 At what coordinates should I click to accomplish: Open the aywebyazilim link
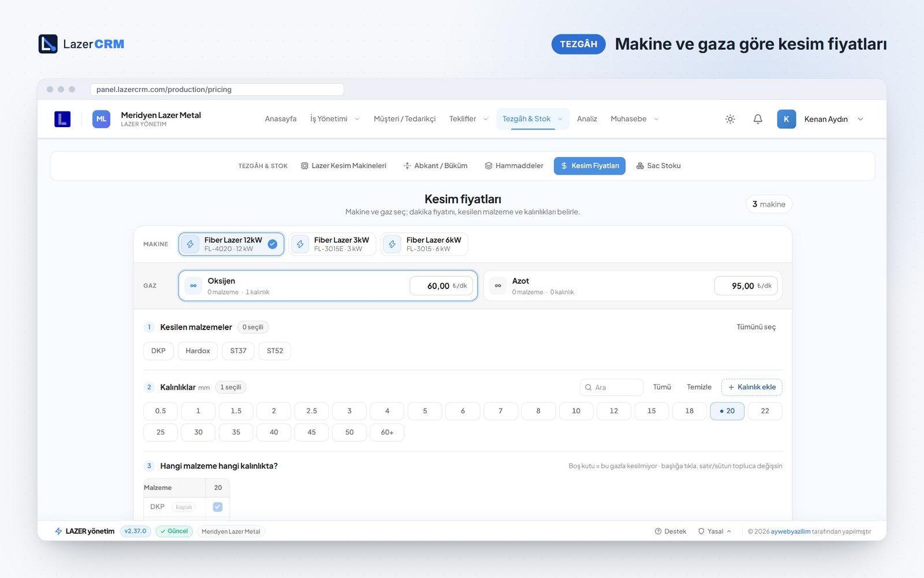point(791,531)
